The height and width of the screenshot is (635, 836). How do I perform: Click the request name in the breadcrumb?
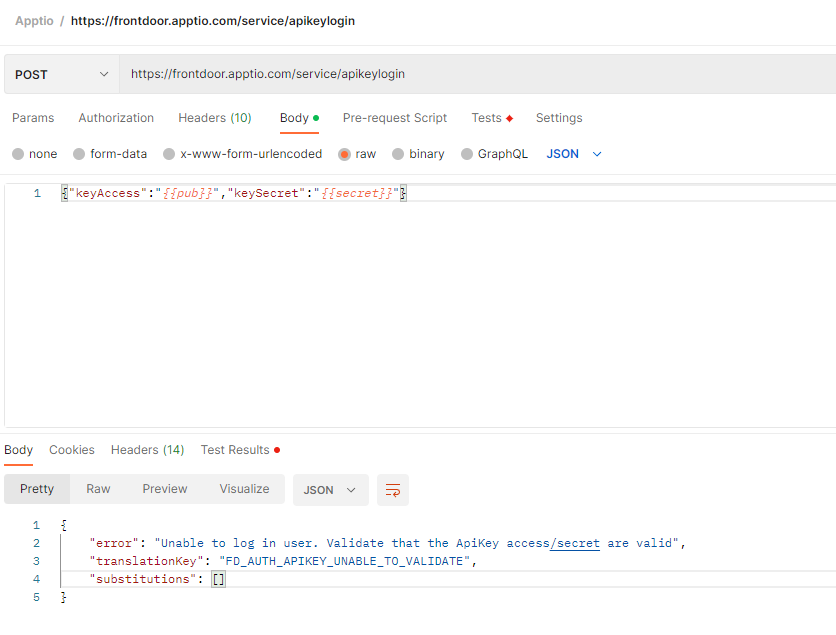tap(213, 21)
